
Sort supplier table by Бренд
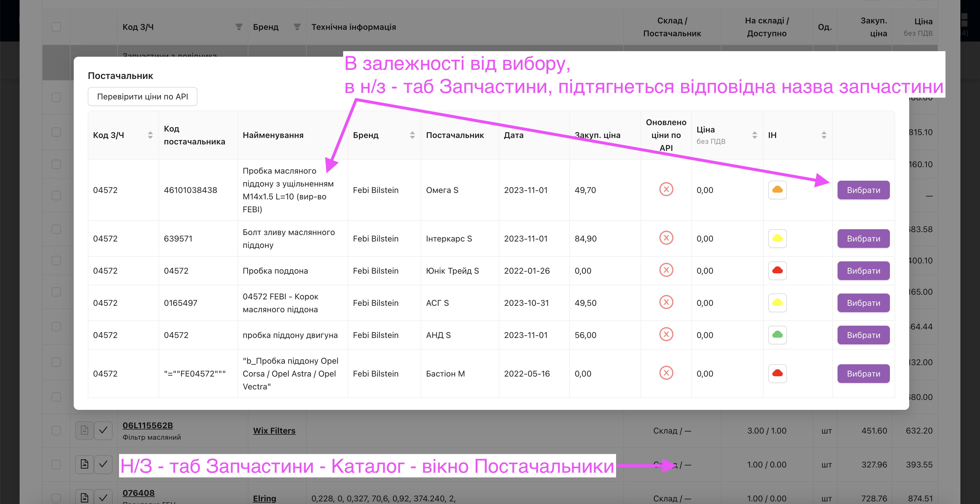click(x=412, y=135)
